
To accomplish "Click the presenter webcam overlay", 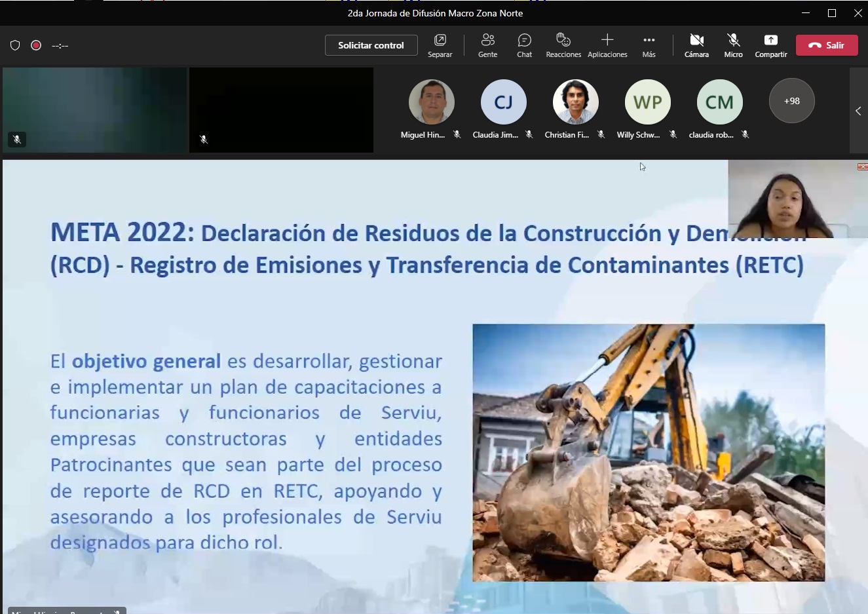I will tap(797, 199).
